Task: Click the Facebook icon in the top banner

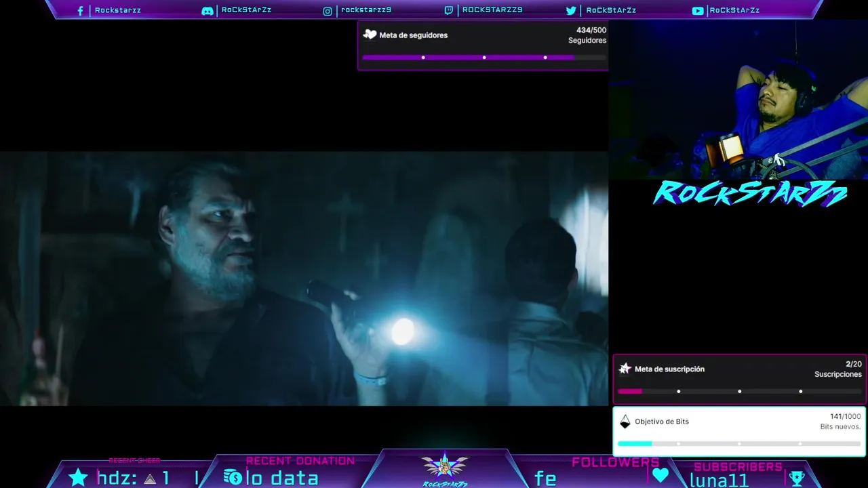Action: coord(80,11)
